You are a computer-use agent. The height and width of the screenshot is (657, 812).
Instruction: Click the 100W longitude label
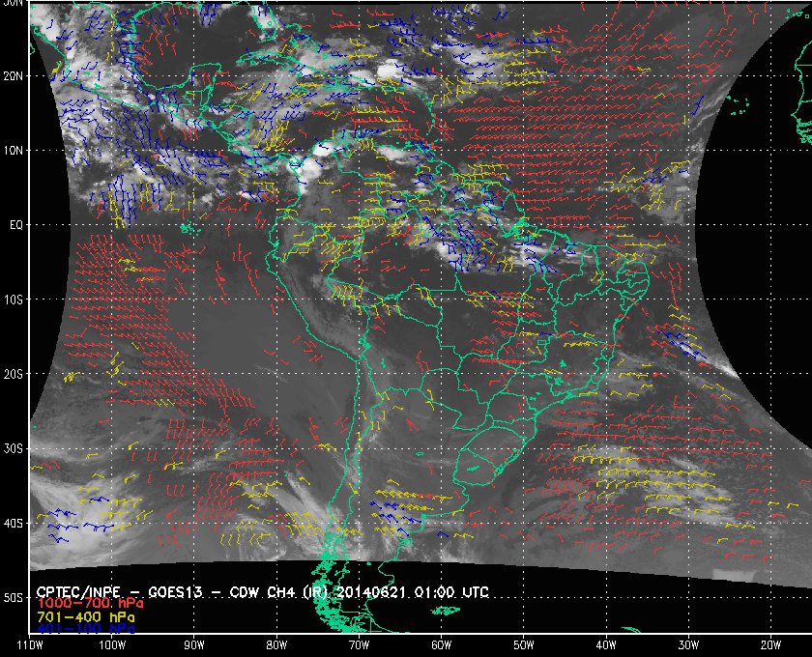pyautogui.click(x=112, y=645)
